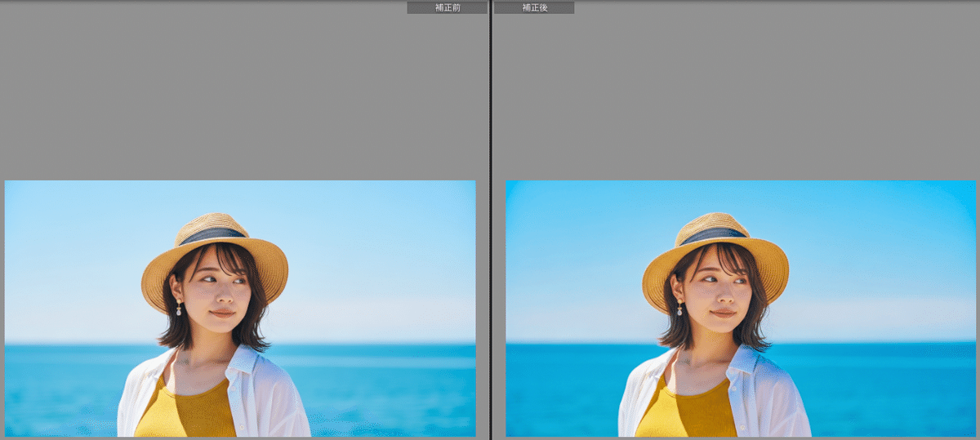Click the hat's dark band in after photo
980x440 pixels.
point(712,234)
